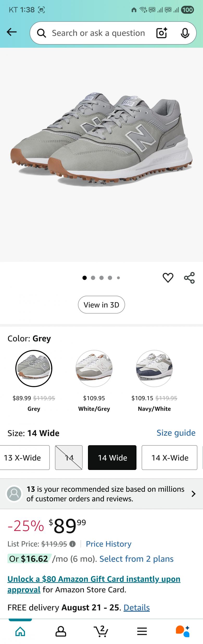Open camera lens visual search
Viewport: 203px width, 644px height.
[x=162, y=33]
